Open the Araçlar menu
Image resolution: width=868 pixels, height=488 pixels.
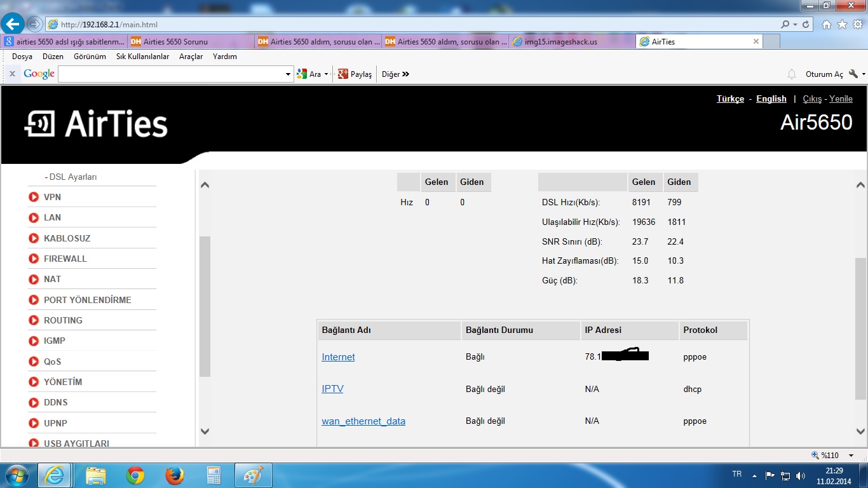point(191,57)
